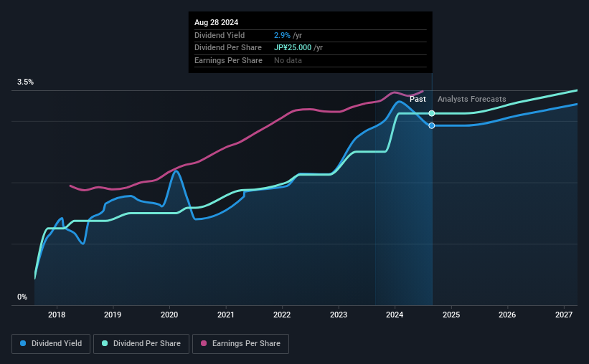
Task: Click the 2020 x-axis label
Action: [x=169, y=315]
